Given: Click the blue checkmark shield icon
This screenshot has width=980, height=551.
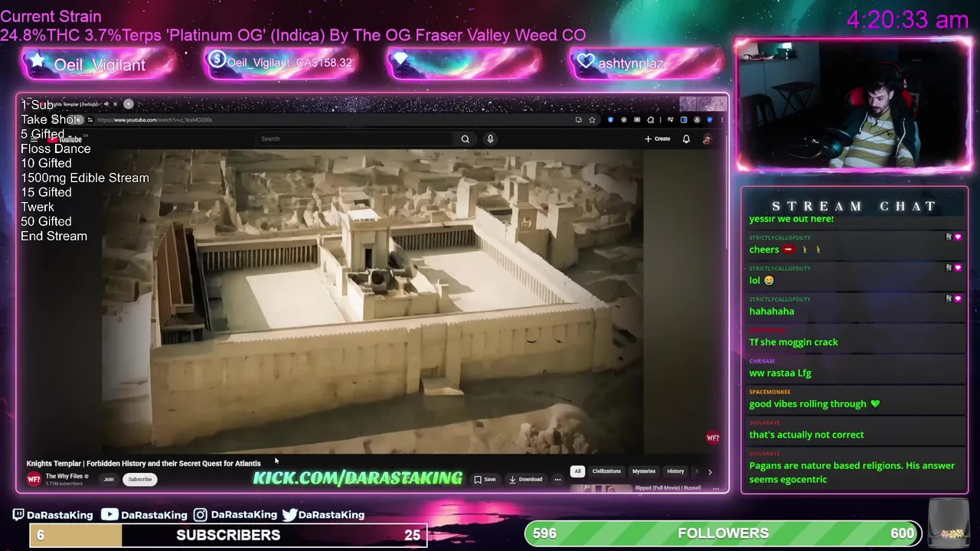Looking at the screenshot, I should pyautogui.click(x=710, y=119).
